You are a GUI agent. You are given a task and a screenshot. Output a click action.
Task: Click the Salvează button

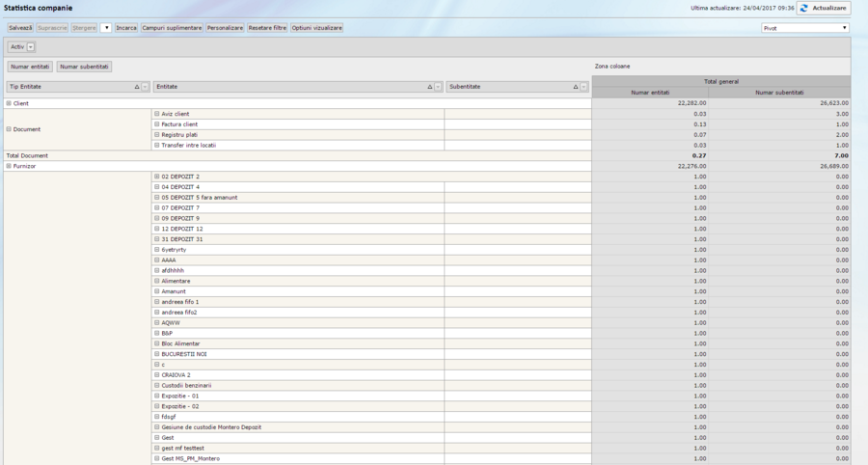[20, 28]
